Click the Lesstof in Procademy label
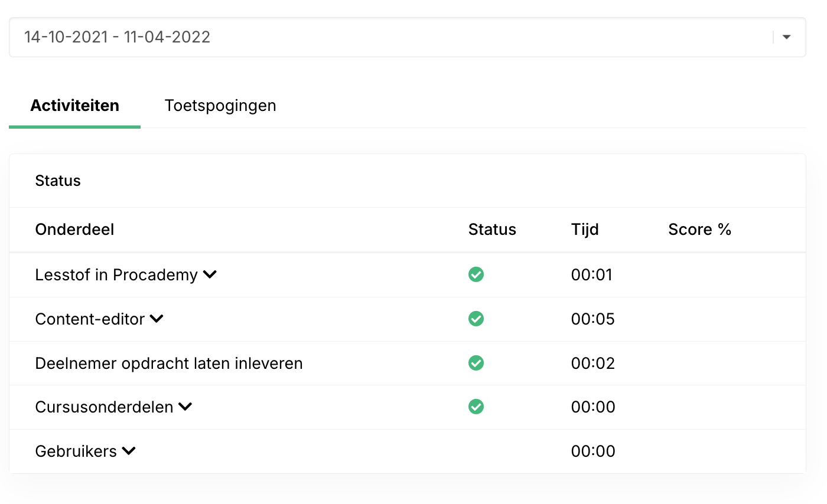Screen dimensions: 827x504 tap(116, 275)
